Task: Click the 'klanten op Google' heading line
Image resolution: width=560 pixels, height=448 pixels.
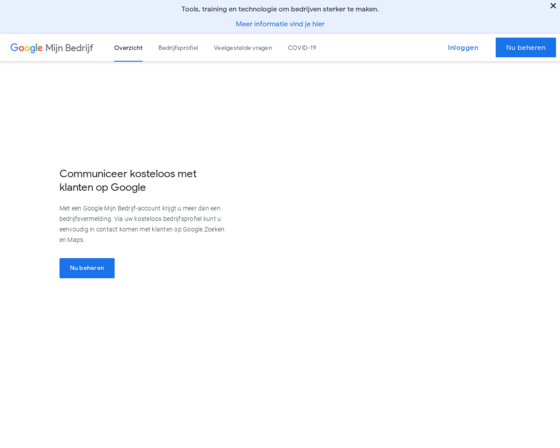Action: [x=102, y=187]
